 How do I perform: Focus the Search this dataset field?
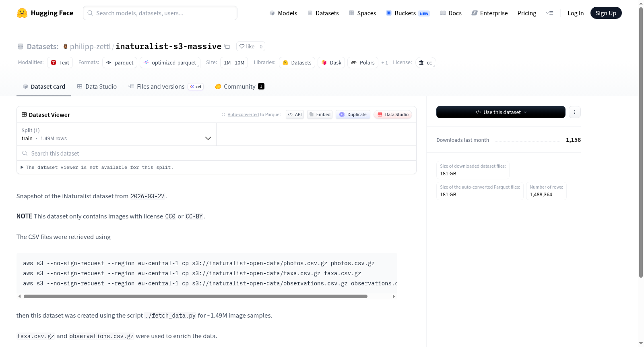click(217, 153)
